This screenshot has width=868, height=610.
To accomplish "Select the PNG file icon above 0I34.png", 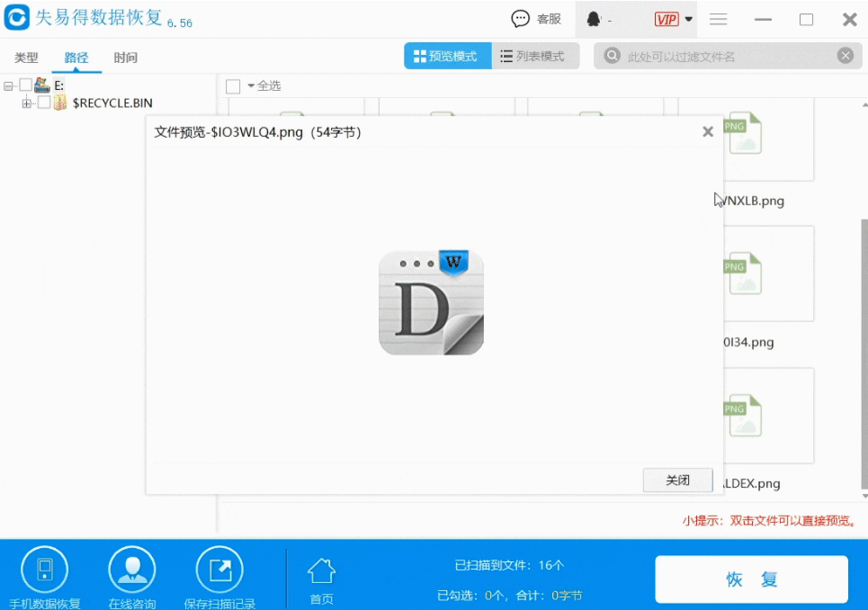I will [x=743, y=274].
